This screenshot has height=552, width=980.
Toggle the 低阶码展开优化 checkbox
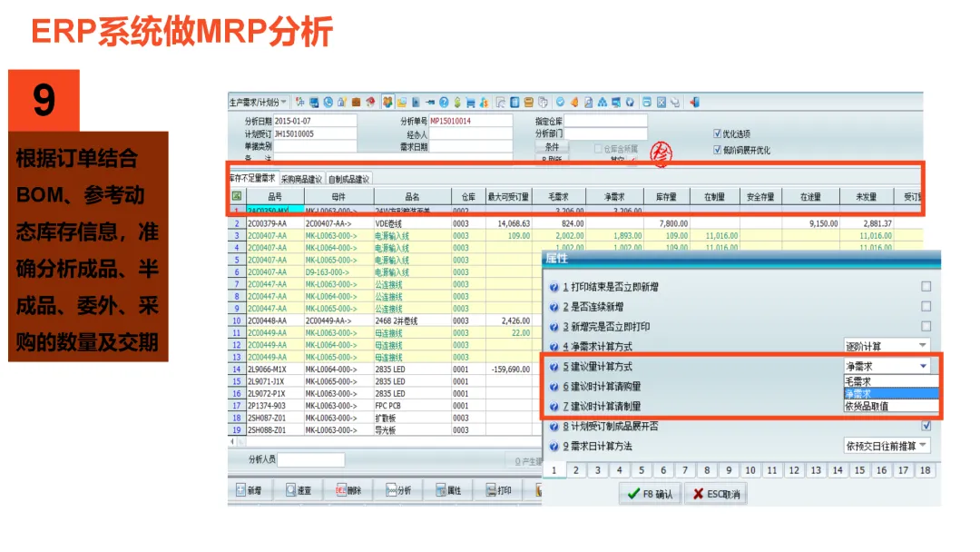(717, 150)
